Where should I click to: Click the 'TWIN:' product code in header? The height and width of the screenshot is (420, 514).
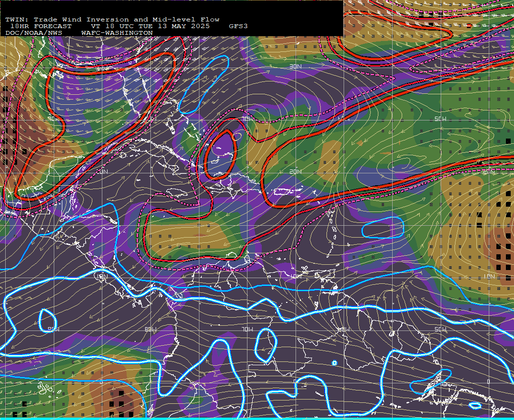pyautogui.click(x=17, y=20)
